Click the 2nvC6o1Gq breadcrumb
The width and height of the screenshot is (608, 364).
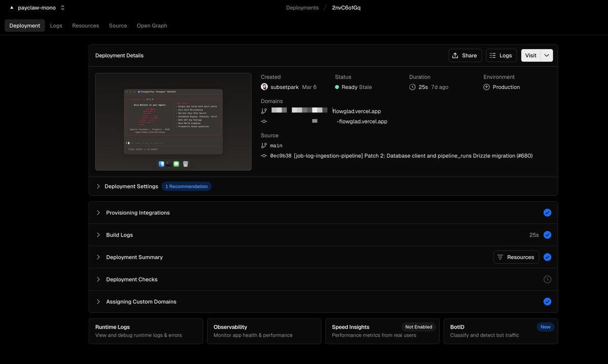[x=346, y=8]
